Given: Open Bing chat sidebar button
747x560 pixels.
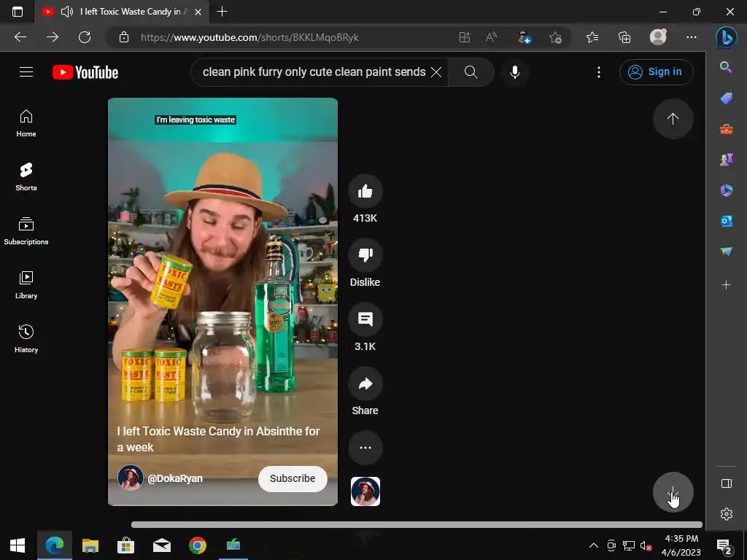Looking at the screenshot, I should 727,37.
